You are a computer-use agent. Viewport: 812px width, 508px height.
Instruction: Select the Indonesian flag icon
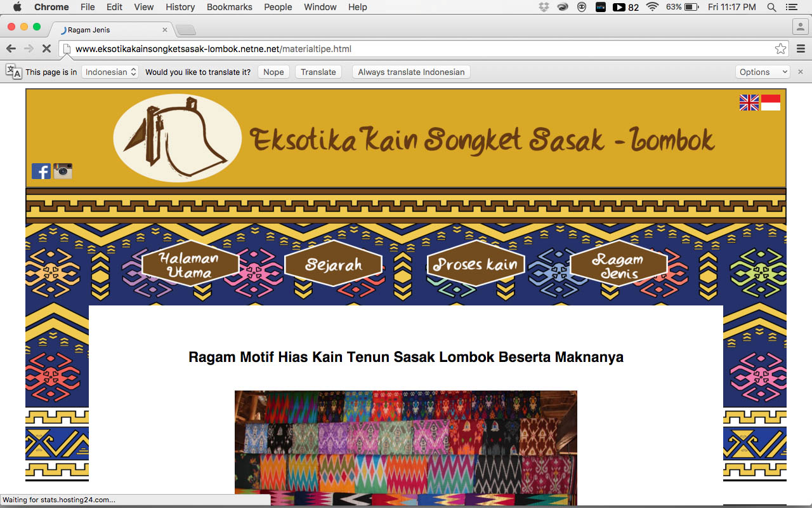pos(771,103)
